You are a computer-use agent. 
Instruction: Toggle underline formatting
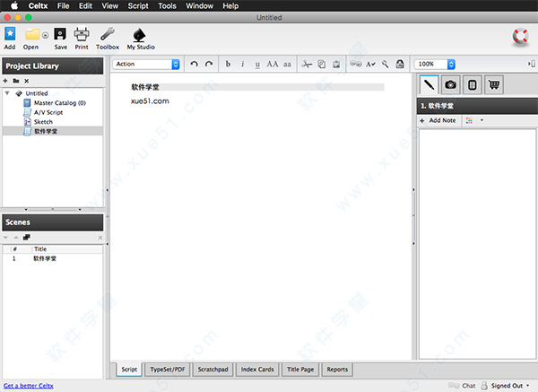257,65
